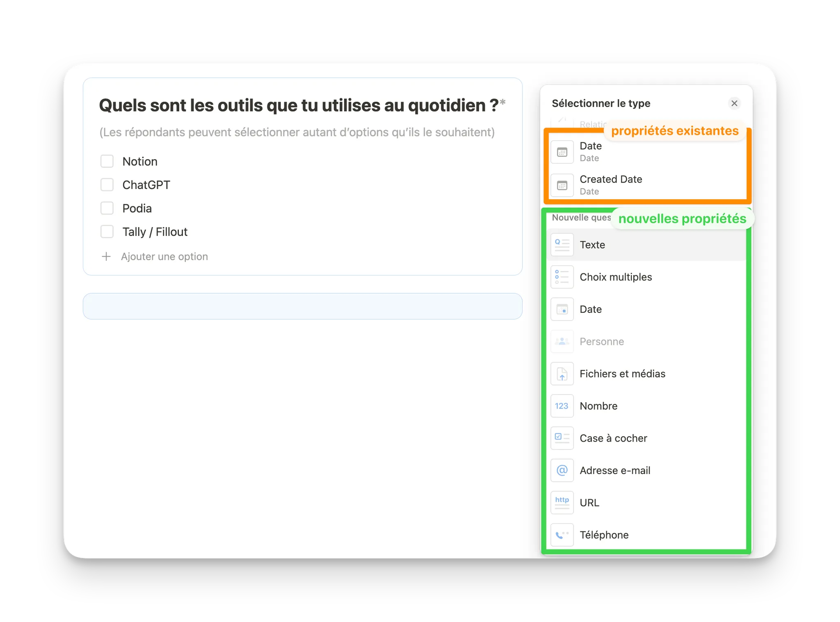Close the Sélectionner le type panel
Image resolution: width=840 pixels, height=622 pixels.
[x=734, y=103]
